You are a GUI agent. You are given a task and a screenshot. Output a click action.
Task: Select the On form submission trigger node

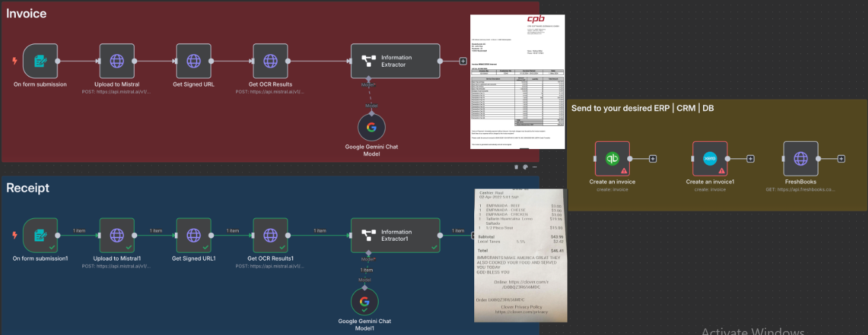click(40, 61)
